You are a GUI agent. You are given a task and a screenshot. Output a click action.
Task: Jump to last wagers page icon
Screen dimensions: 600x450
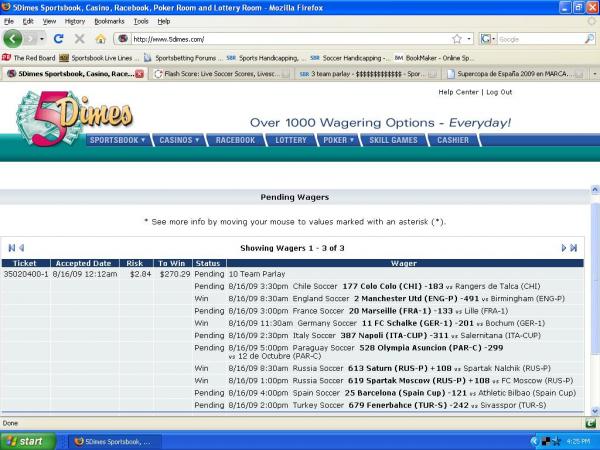pos(575,247)
